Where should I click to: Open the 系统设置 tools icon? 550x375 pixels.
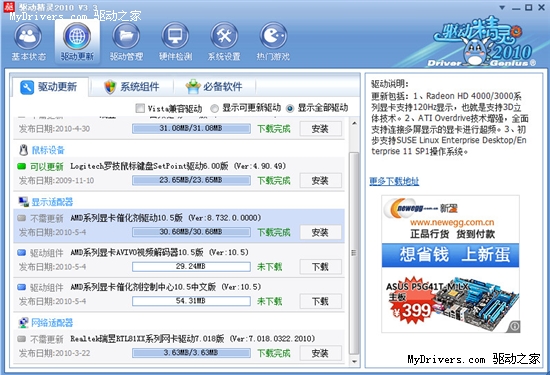coord(224,35)
